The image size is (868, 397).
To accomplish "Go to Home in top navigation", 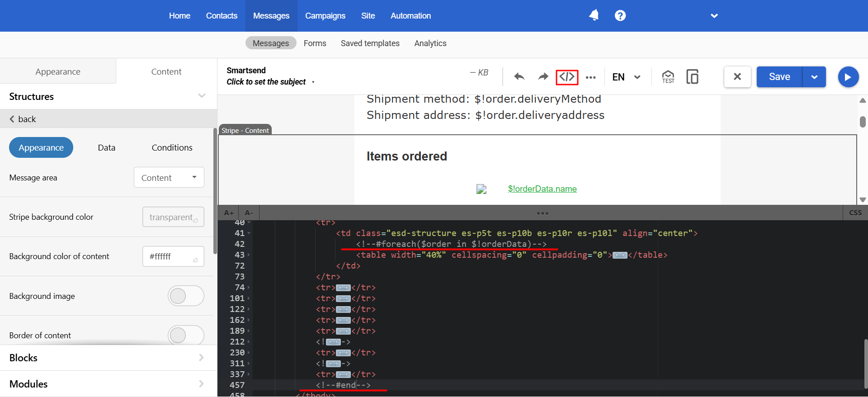I will [179, 16].
